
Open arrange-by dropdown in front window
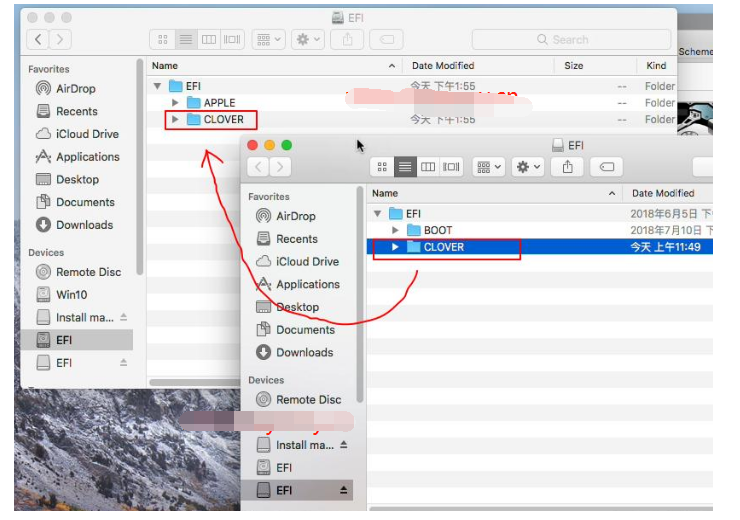489,167
